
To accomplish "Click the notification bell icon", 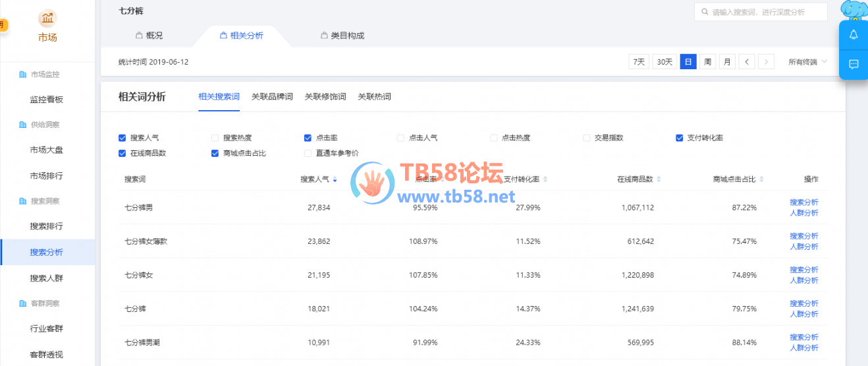I will pyautogui.click(x=854, y=35).
